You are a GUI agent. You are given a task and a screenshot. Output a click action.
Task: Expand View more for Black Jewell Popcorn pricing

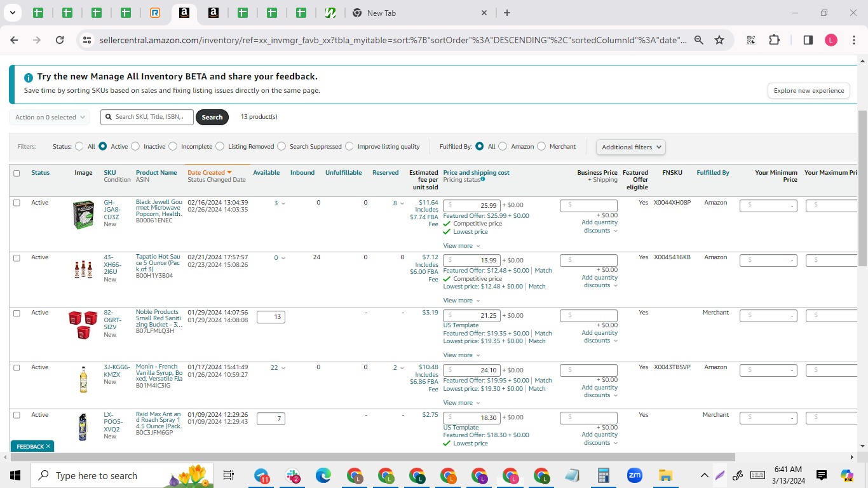461,246
